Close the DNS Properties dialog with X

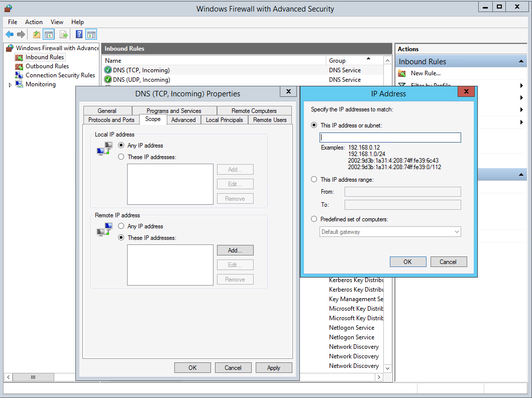[288, 91]
